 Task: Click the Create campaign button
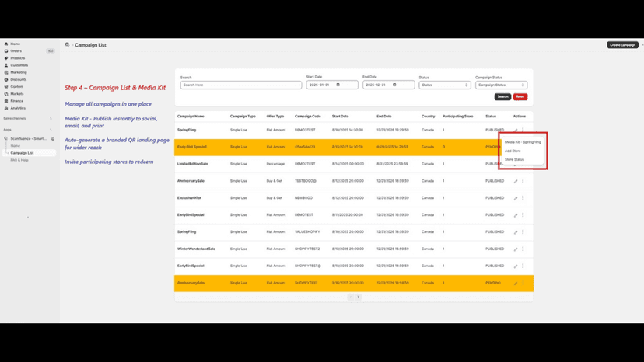pos(623,45)
